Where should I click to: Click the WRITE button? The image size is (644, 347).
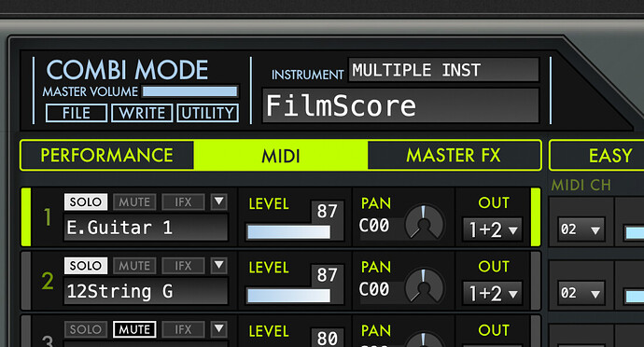coord(142,113)
